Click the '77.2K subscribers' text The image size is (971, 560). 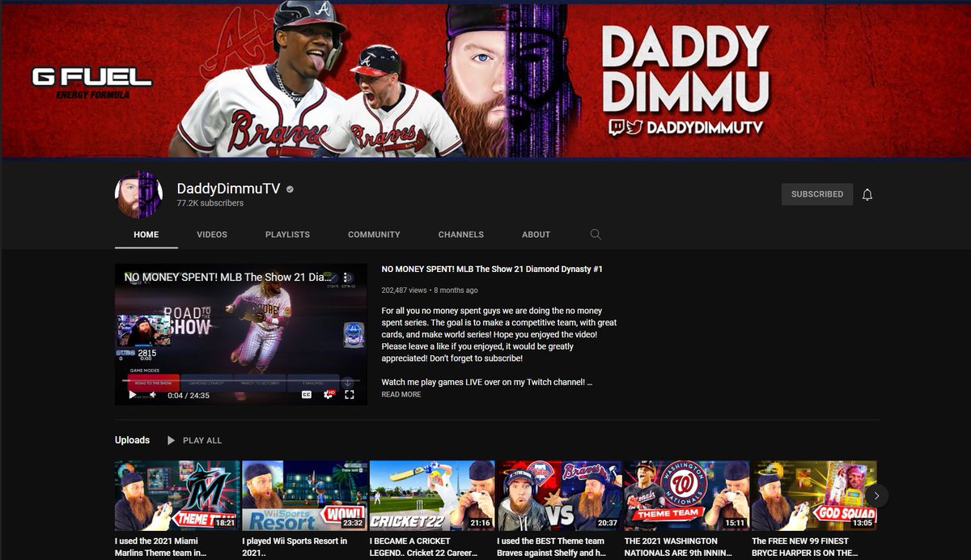[210, 203]
